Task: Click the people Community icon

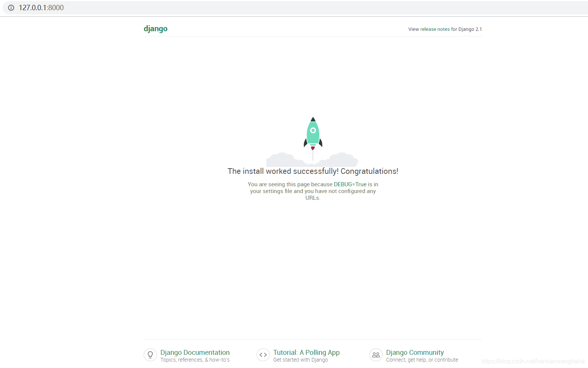Action: (x=376, y=355)
